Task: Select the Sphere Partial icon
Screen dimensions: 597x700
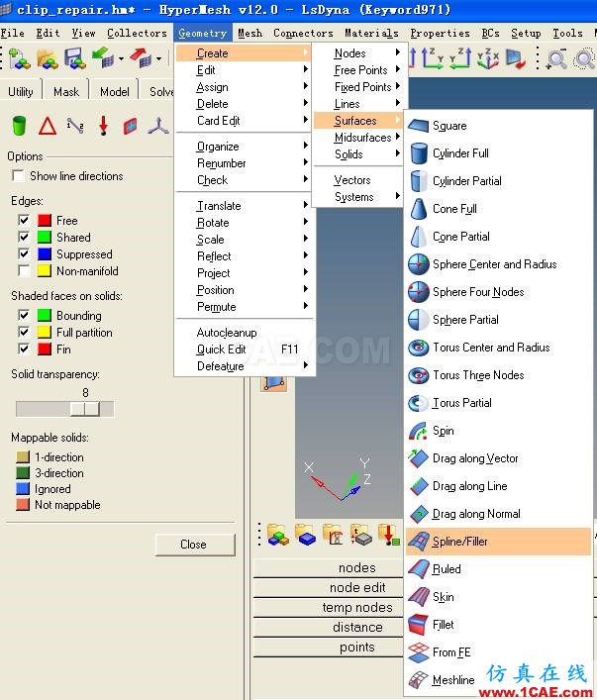Action: (x=419, y=319)
